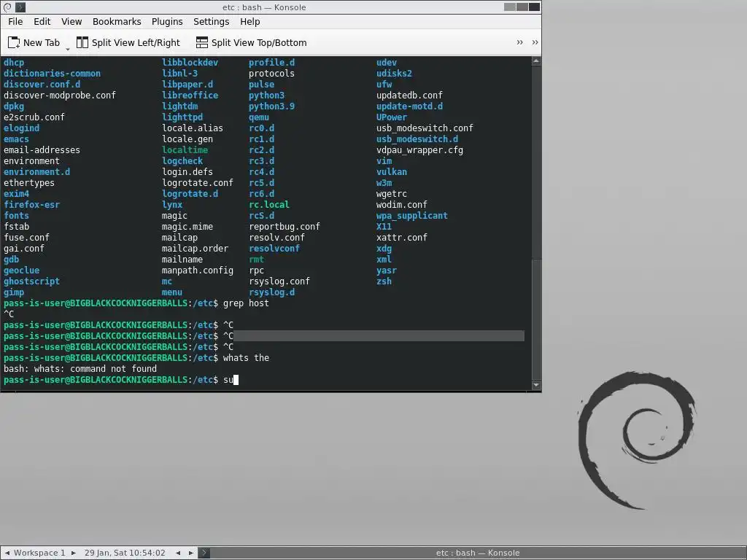This screenshot has height=560, width=747.
Task: Click the rsyslog.conf filename
Action: pyautogui.click(x=279, y=281)
